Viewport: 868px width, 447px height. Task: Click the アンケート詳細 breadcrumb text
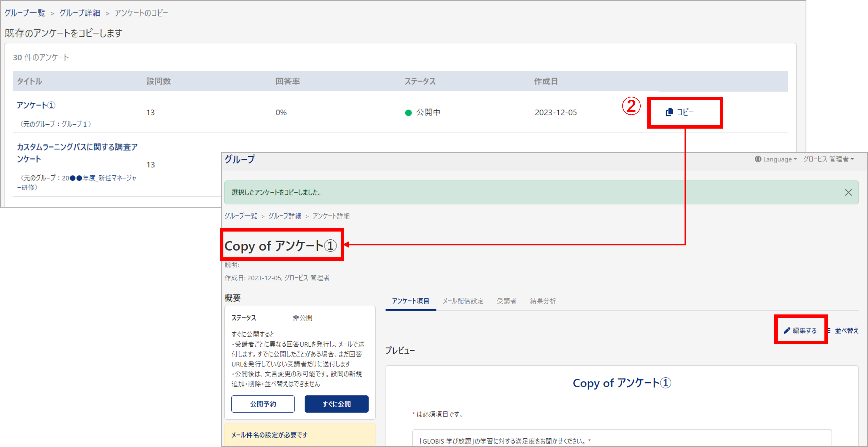point(331,216)
